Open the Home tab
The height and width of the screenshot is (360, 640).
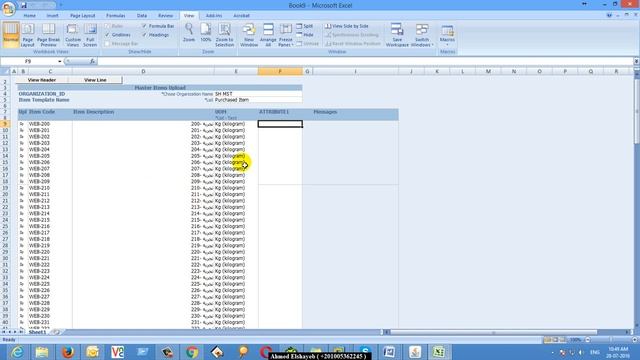point(29,16)
